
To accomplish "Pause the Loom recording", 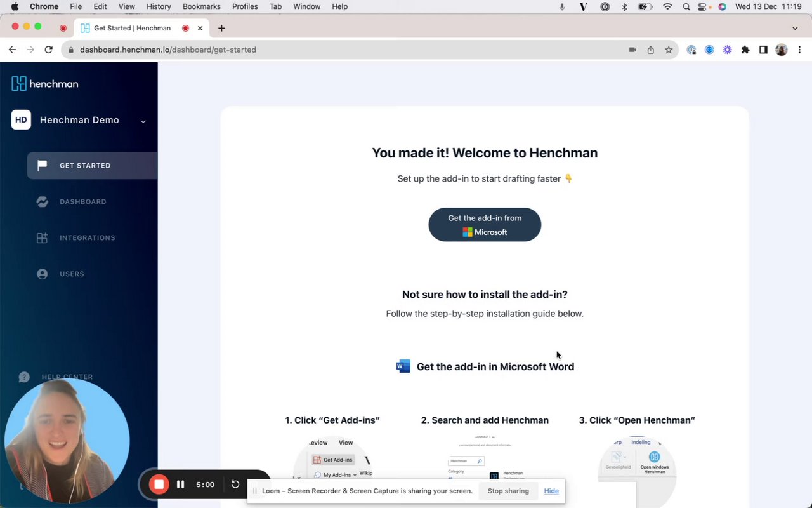I will [x=180, y=485].
